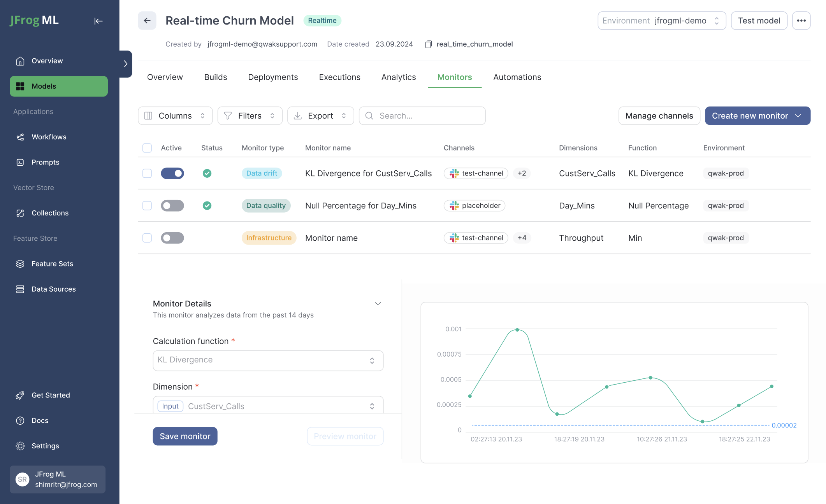Image resolution: width=826 pixels, height=504 pixels.
Task: Click the back arrow beside model title
Action: coord(147,21)
